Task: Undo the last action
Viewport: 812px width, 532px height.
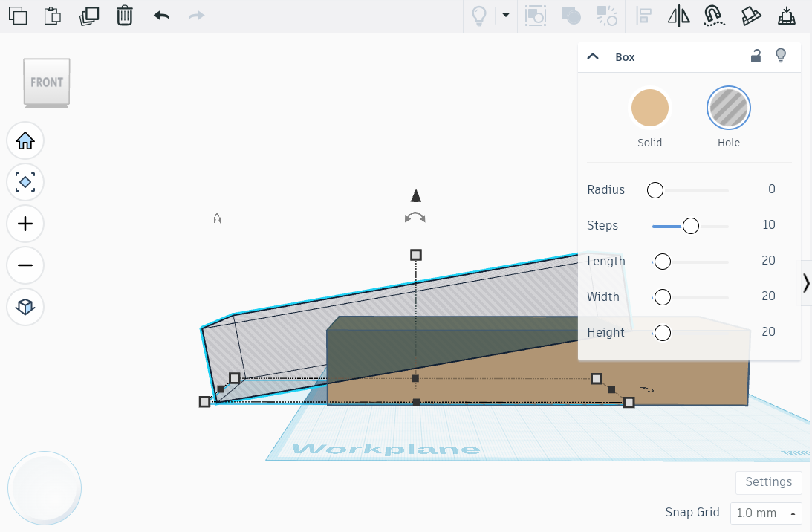Action: pyautogui.click(x=161, y=16)
